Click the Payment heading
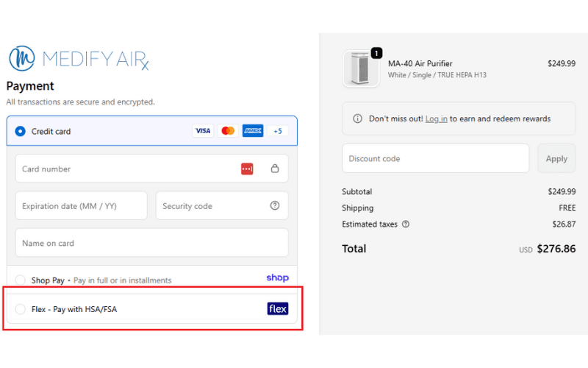The image size is (588, 368). tap(30, 86)
